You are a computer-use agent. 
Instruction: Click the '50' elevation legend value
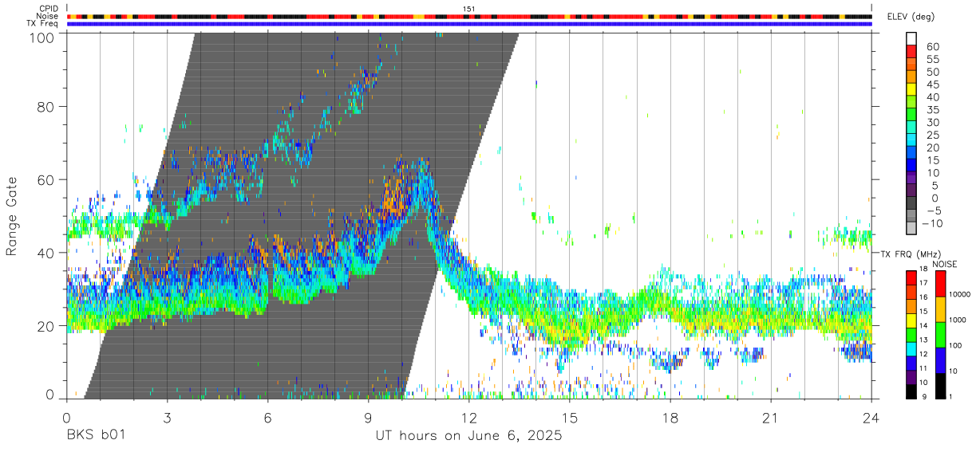pos(932,72)
